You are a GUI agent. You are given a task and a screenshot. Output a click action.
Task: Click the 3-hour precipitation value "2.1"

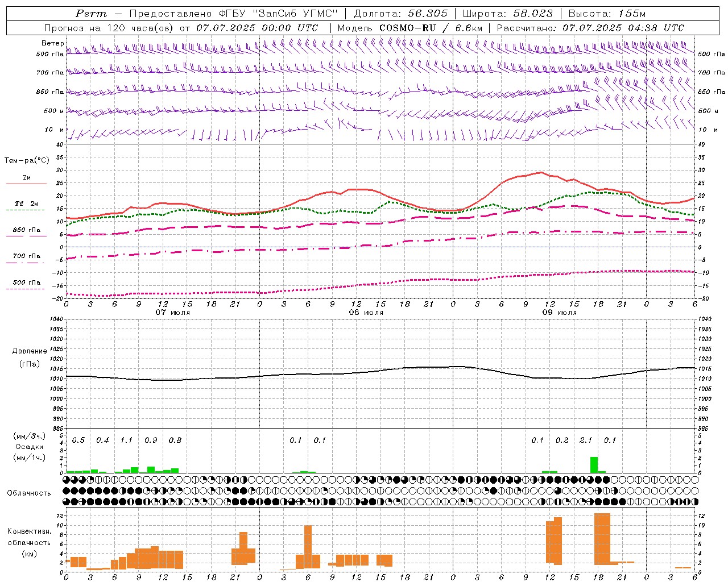586,440
